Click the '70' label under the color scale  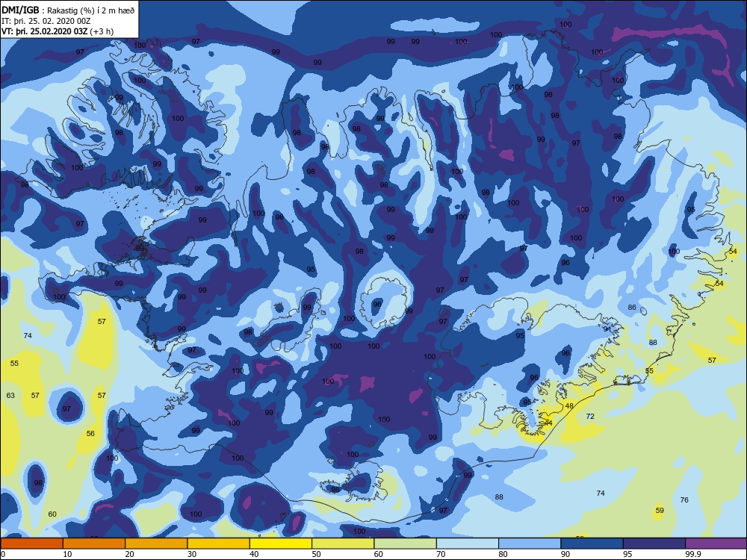point(441,554)
